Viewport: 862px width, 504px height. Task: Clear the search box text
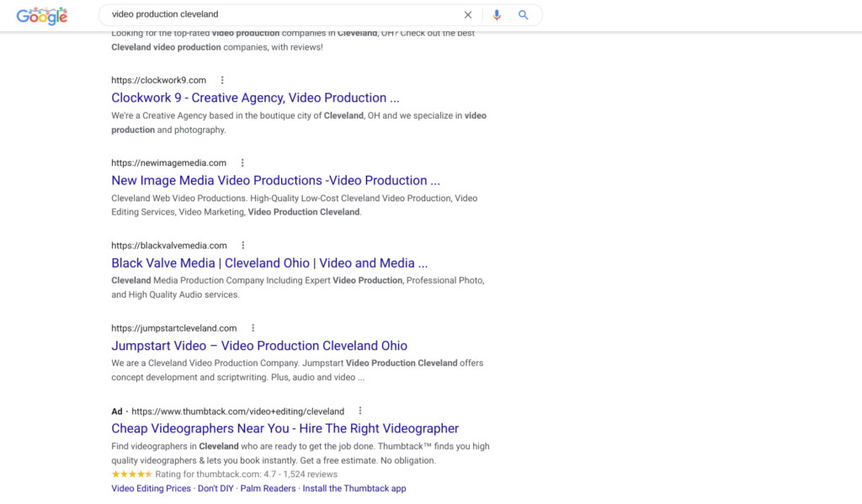coord(468,15)
